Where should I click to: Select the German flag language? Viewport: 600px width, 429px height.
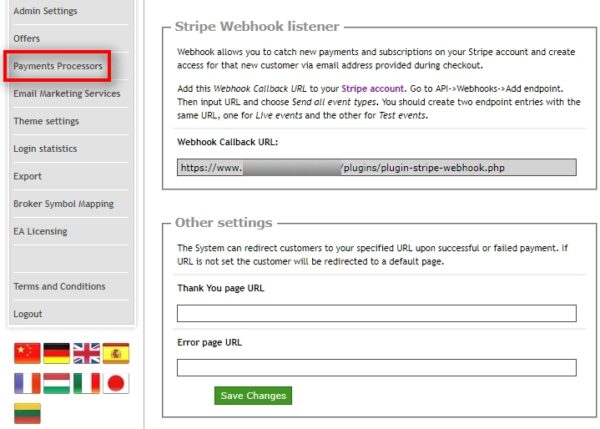click(57, 352)
